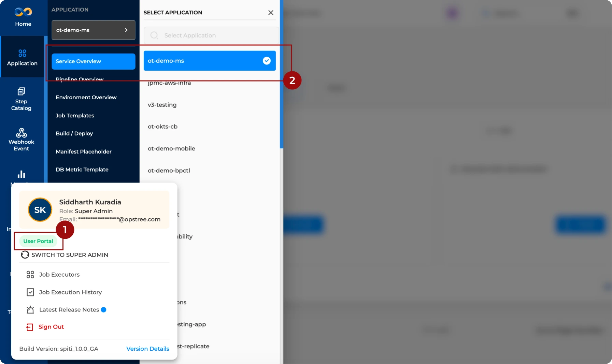Select the Application sidebar icon
This screenshot has height=364, width=612.
(22, 53)
